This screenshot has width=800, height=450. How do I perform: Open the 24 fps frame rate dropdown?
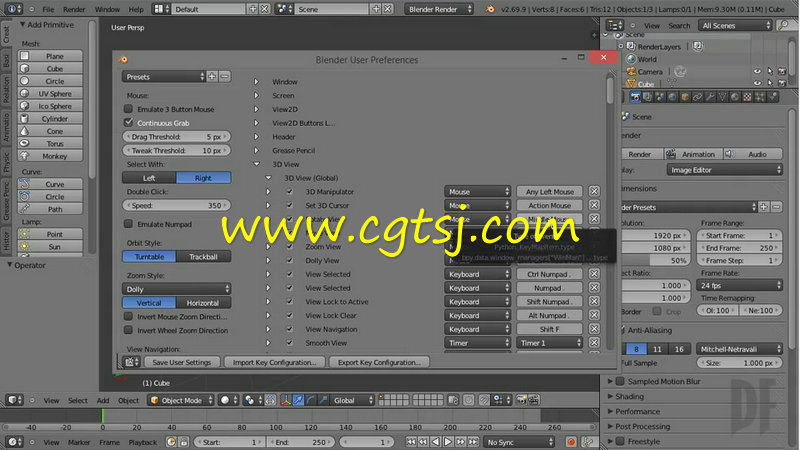click(x=739, y=285)
